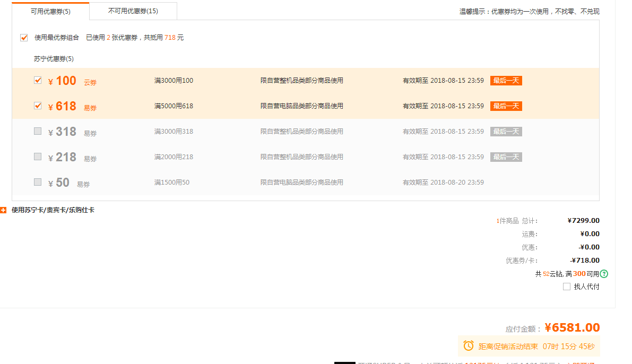632x364 pixels.
Task: Click the 最后一天 badge on the ¥618 coupon
Action: [506, 106]
